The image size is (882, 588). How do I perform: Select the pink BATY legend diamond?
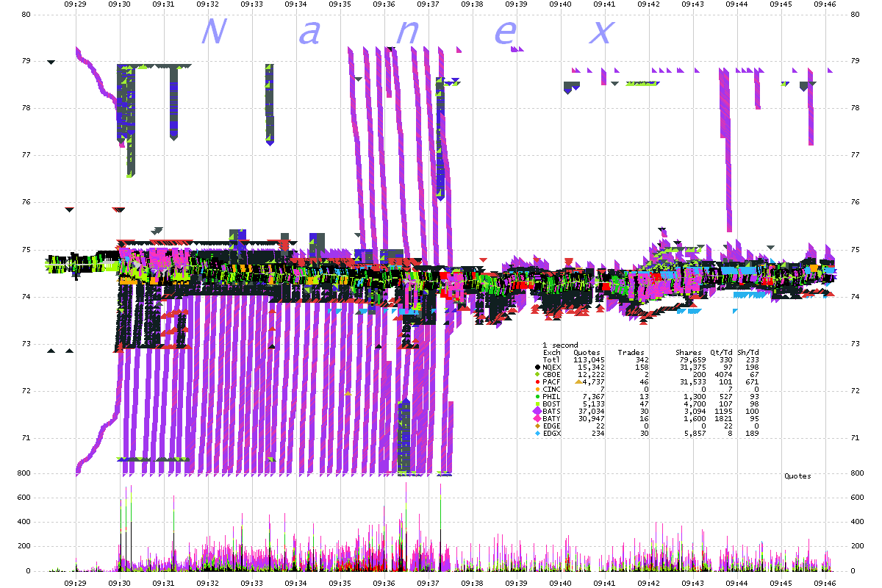537,418
